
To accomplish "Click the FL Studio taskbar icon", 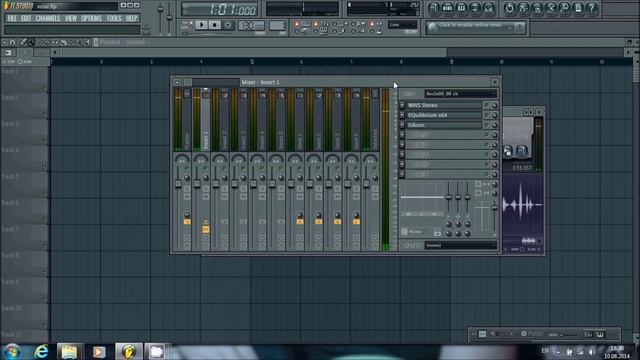I will (128, 351).
